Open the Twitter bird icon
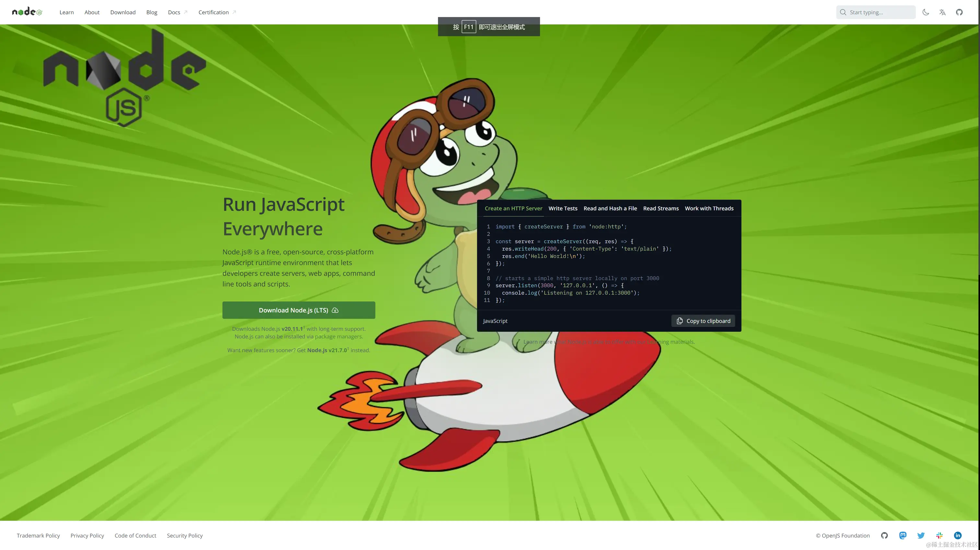 tap(921, 535)
